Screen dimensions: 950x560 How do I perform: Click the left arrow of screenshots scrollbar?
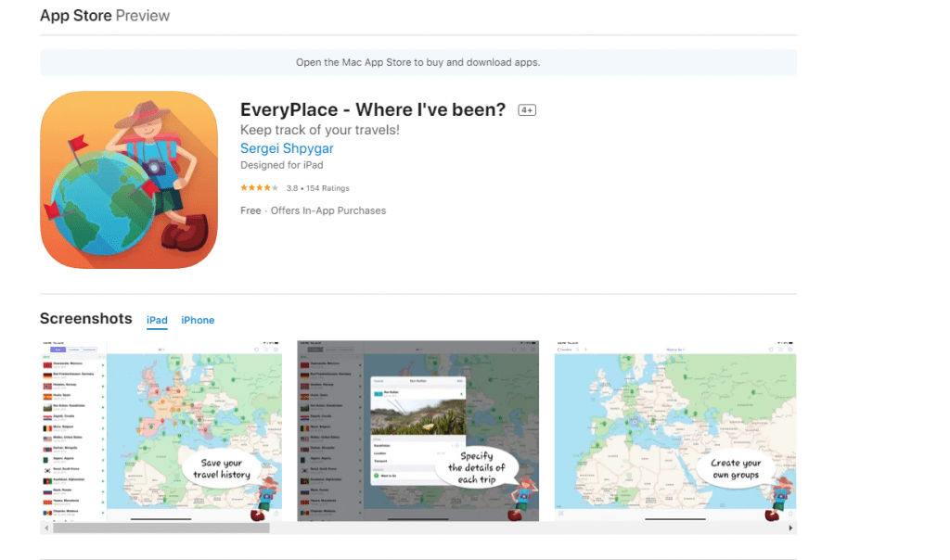pyautogui.click(x=46, y=528)
